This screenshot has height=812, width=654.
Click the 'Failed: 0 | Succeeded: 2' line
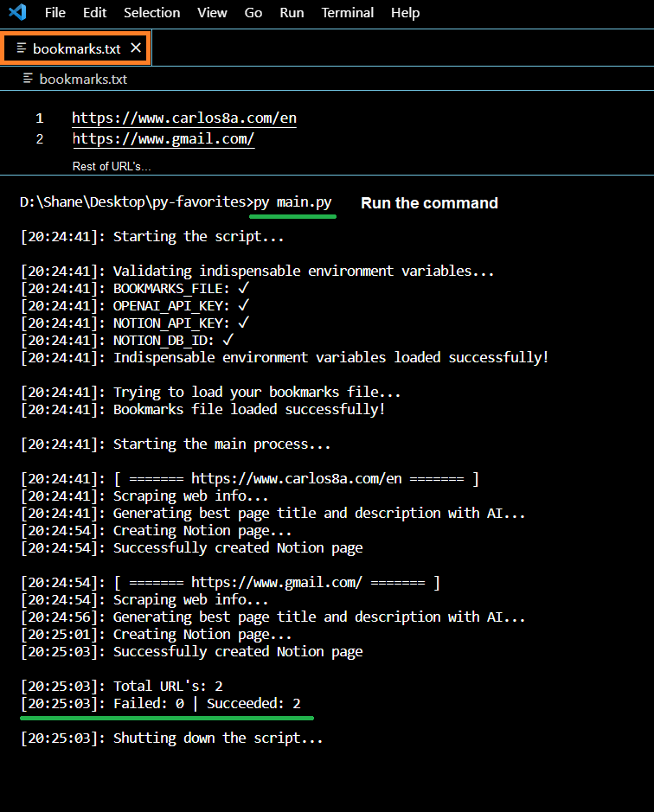tap(161, 704)
